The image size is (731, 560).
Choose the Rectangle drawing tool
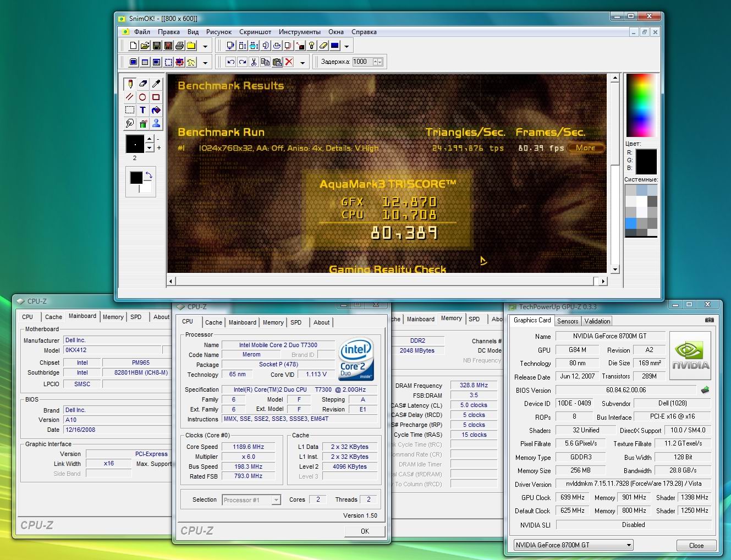coord(156,97)
